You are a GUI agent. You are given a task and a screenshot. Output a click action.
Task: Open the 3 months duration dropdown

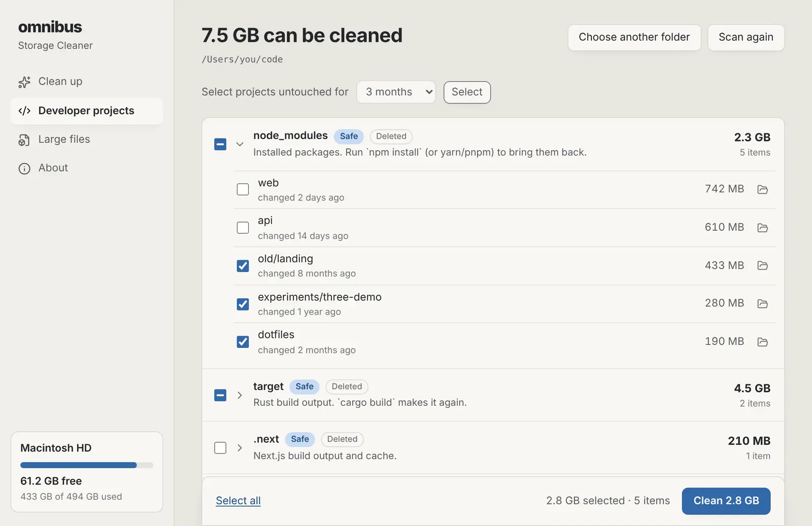point(396,92)
